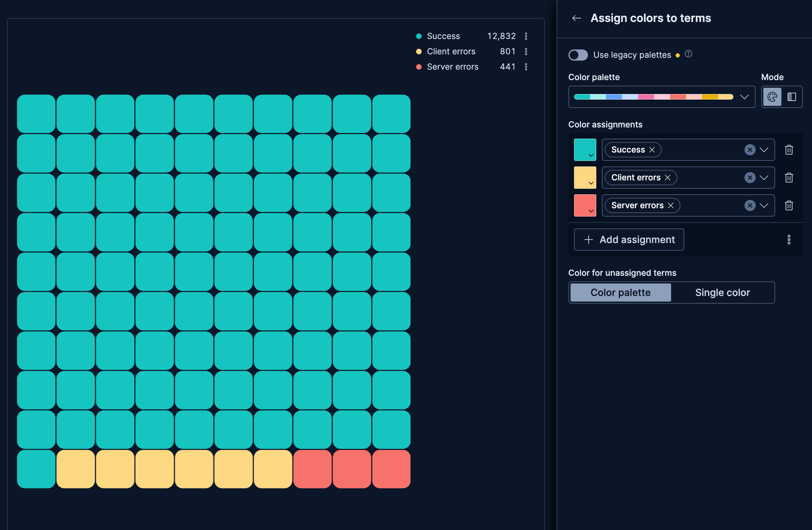Delete the Client errors color assignment

click(x=789, y=178)
